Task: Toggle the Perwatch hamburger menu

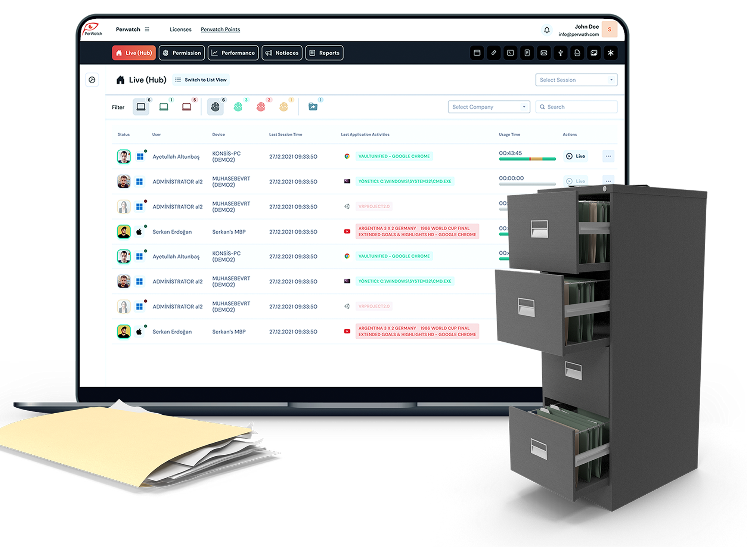Action: click(x=147, y=29)
